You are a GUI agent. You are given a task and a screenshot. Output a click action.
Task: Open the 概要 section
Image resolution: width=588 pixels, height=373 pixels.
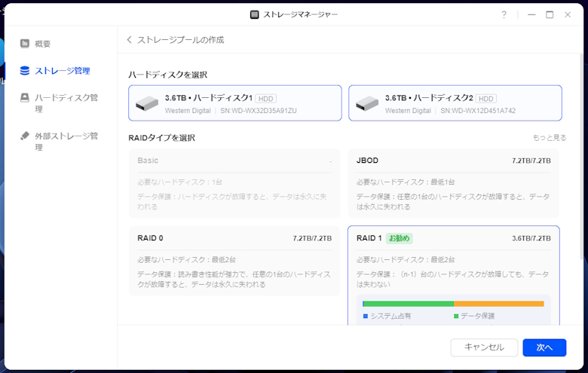tap(43, 44)
